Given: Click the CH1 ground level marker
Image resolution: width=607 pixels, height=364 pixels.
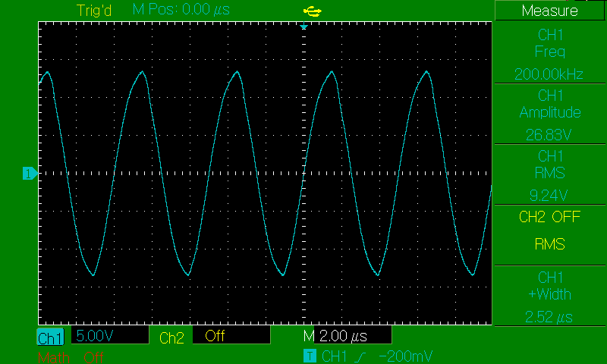Looking at the screenshot, I should pyautogui.click(x=30, y=174).
